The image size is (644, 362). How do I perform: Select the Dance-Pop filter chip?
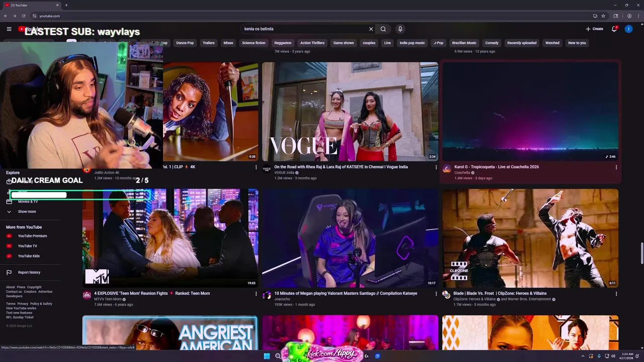tap(185, 43)
